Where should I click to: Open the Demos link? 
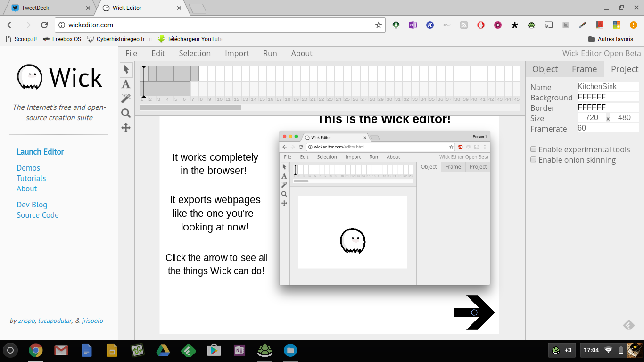[x=28, y=168]
